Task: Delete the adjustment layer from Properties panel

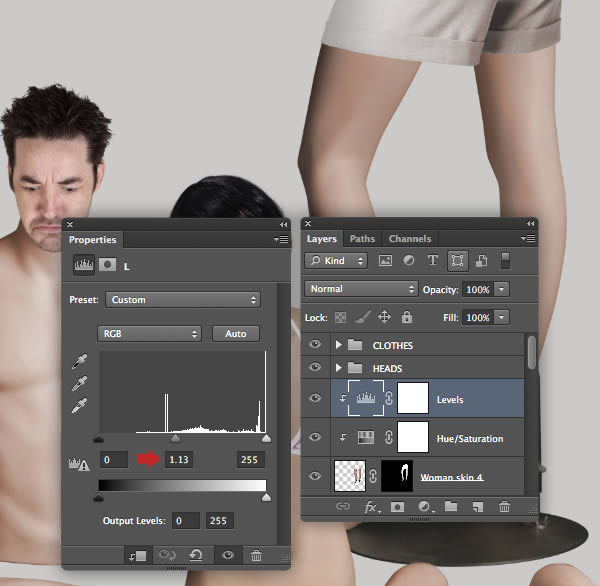Action: click(x=257, y=555)
